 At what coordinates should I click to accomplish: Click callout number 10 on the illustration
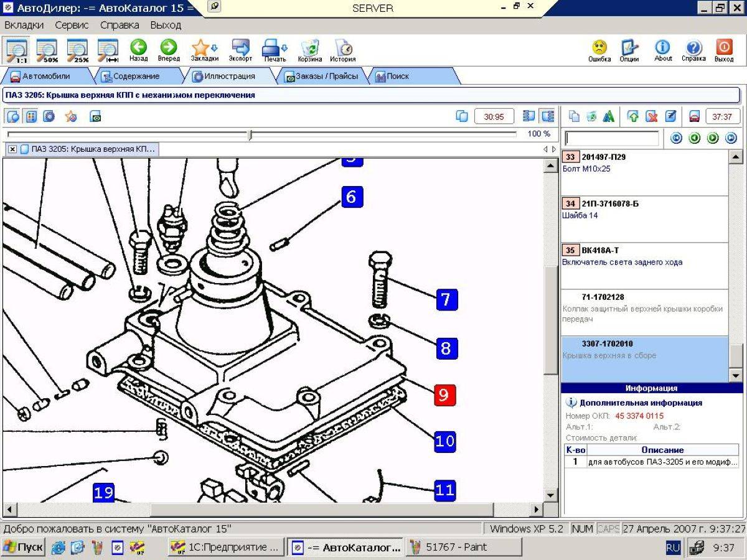coord(444,441)
